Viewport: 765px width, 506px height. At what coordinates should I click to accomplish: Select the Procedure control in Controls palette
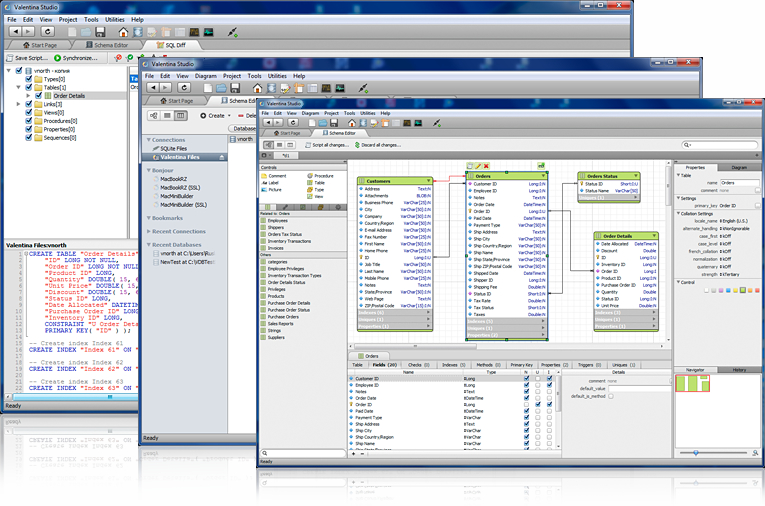(321, 176)
